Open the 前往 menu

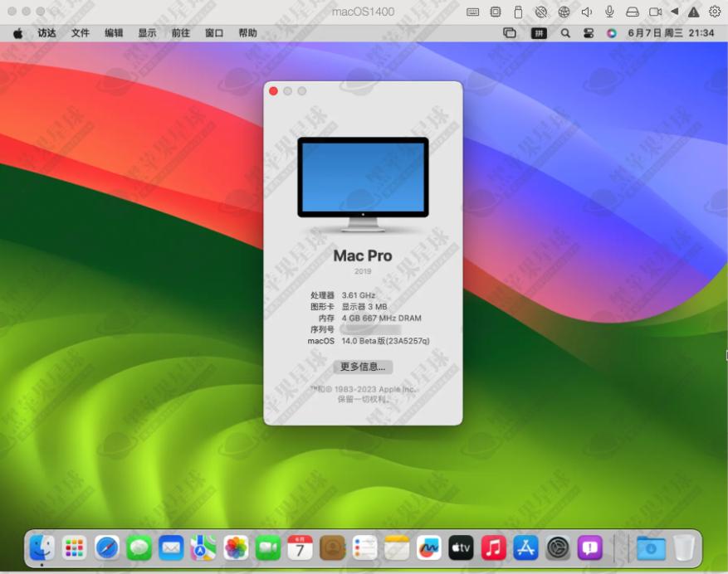click(181, 33)
